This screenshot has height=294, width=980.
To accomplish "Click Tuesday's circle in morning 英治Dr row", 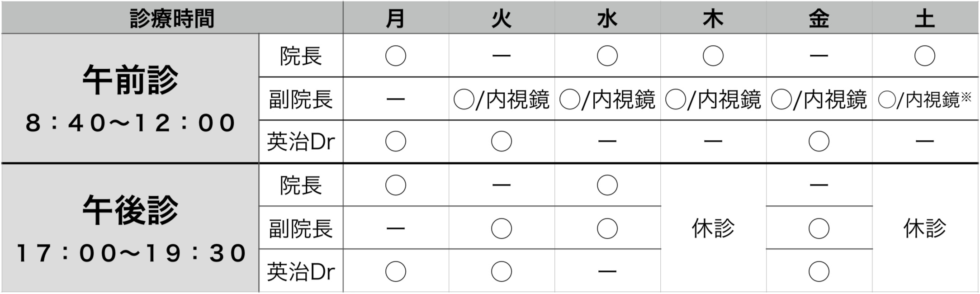I will click(501, 142).
